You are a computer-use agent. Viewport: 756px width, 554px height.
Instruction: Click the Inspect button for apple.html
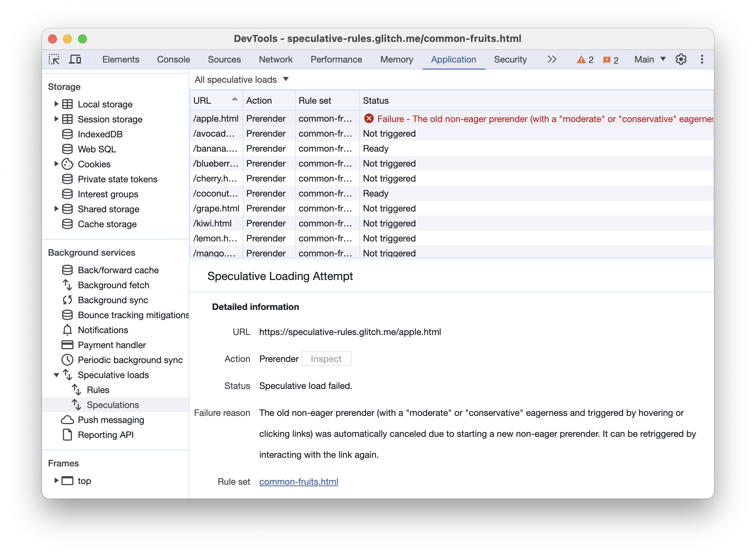click(326, 358)
